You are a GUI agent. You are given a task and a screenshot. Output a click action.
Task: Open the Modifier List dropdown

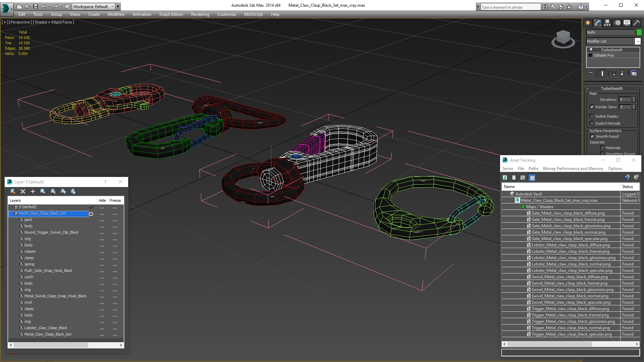coord(613,41)
